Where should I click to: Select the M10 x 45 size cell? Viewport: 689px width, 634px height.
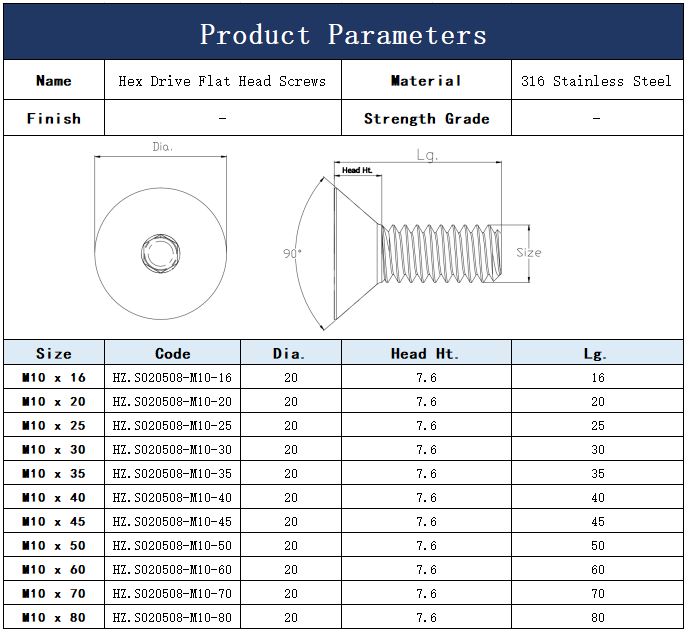(x=54, y=522)
